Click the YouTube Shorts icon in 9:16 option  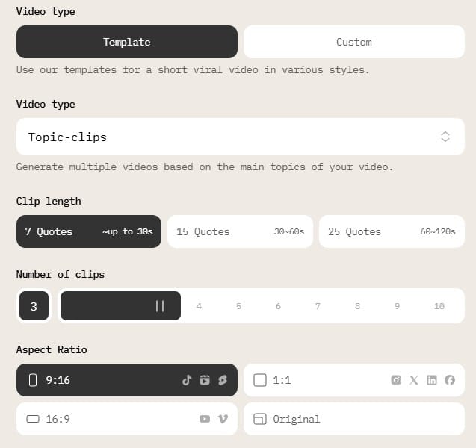click(223, 380)
